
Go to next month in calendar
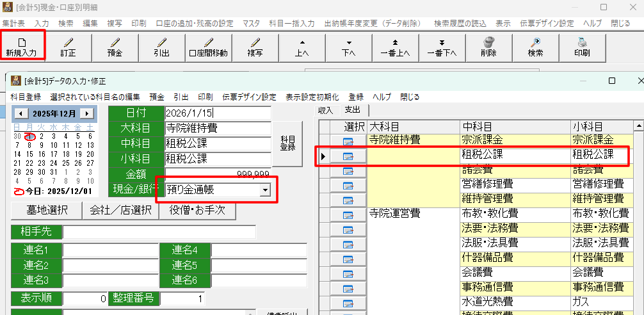(88, 113)
